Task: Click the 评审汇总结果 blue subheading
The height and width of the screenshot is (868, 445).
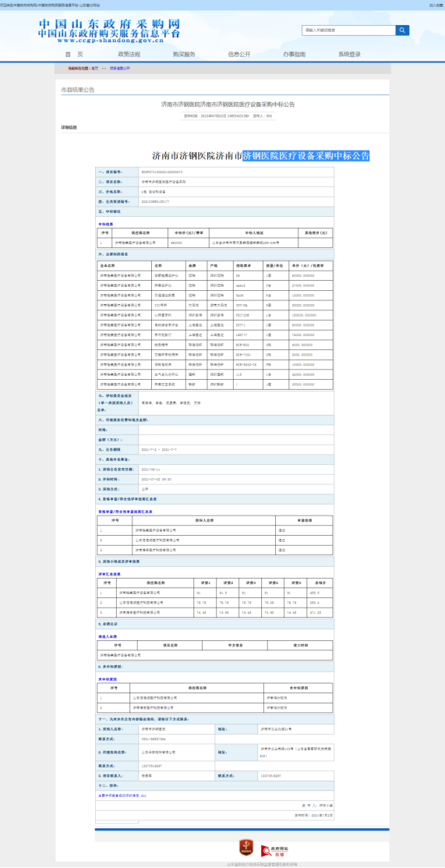Action: pos(110,574)
